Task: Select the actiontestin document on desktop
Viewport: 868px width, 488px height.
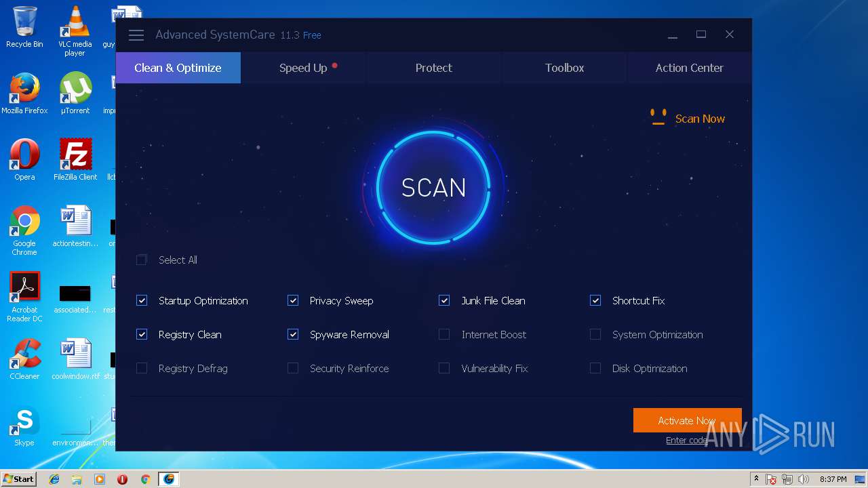Action: click(x=75, y=226)
